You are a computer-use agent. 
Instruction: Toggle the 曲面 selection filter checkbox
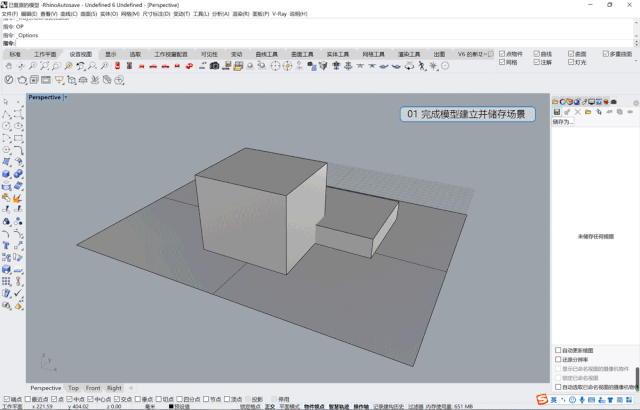click(571, 54)
